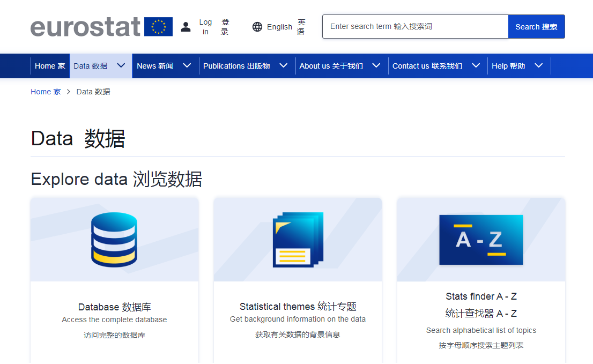Click the Log in link
This screenshot has height=364, width=593.
(206, 27)
